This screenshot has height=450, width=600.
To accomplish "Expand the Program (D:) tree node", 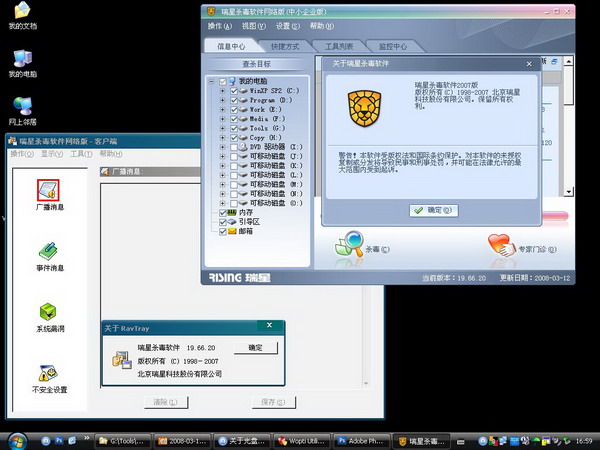I will (x=222, y=100).
